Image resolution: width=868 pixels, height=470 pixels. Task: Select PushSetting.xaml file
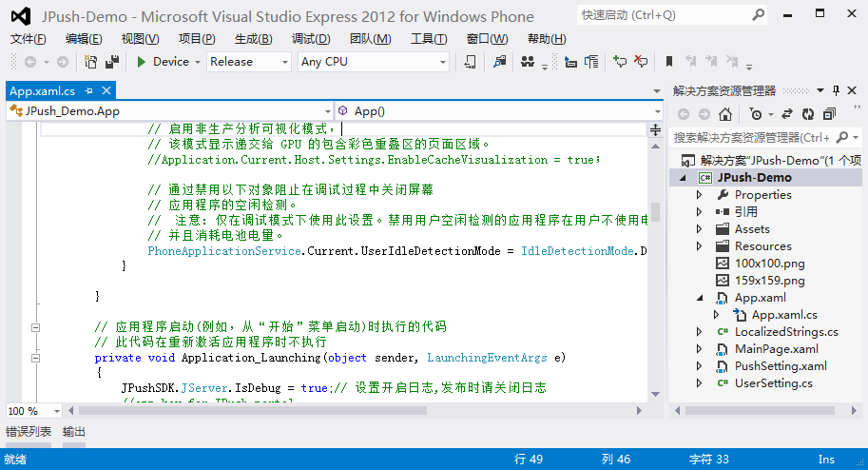781,366
